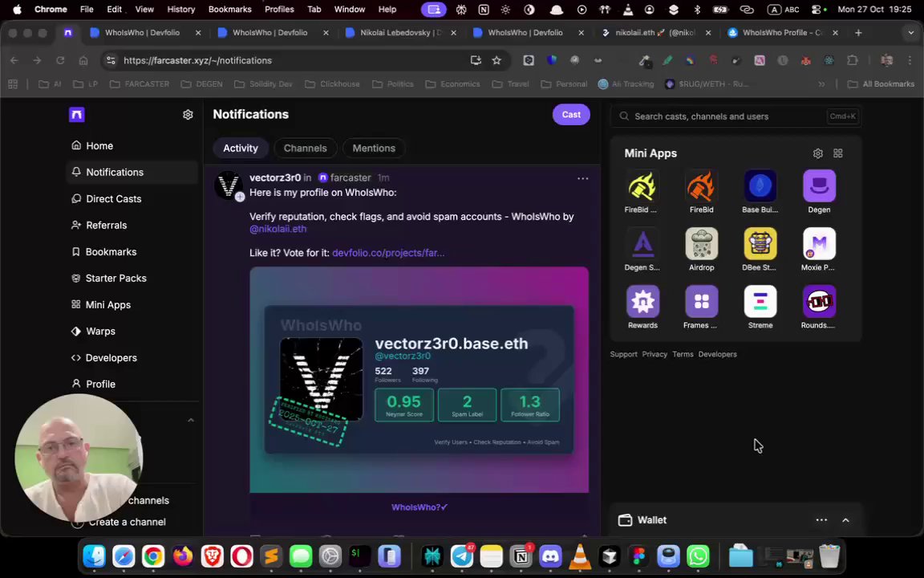
Task: Select Notifications in sidebar
Action: tap(132, 173)
